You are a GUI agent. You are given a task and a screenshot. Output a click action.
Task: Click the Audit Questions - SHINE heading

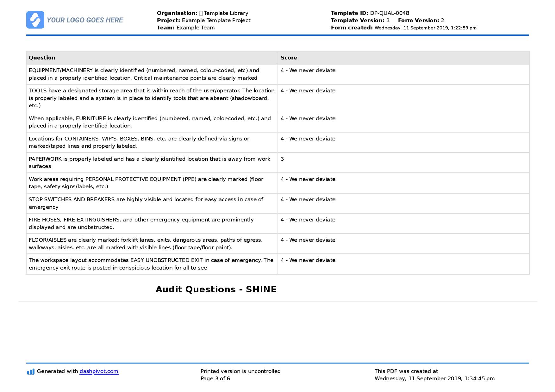[216, 289]
